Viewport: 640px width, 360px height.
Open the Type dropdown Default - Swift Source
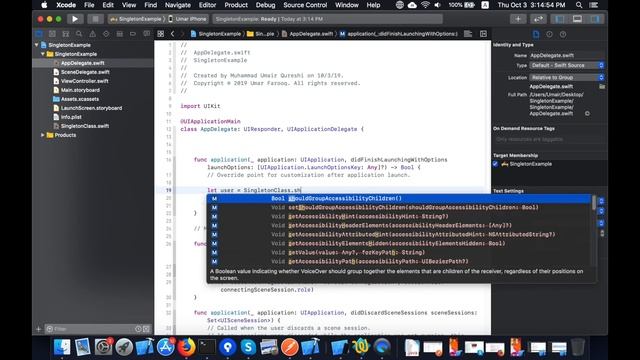point(567,65)
